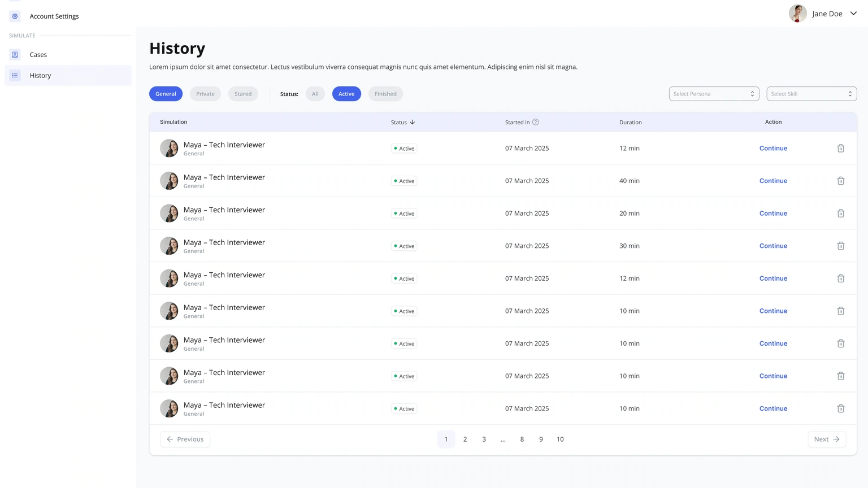Screen dimensions: 868x488
Task: Click the History list icon in sidebar
Action: 15,75
